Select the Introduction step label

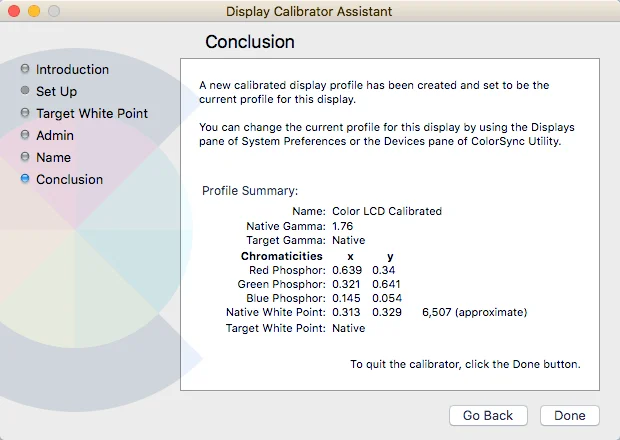[72, 70]
